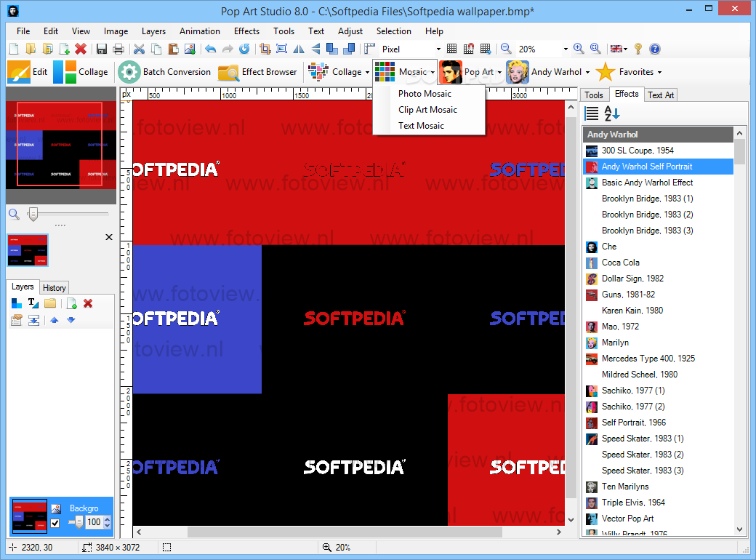Redo the undone action

point(228,49)
